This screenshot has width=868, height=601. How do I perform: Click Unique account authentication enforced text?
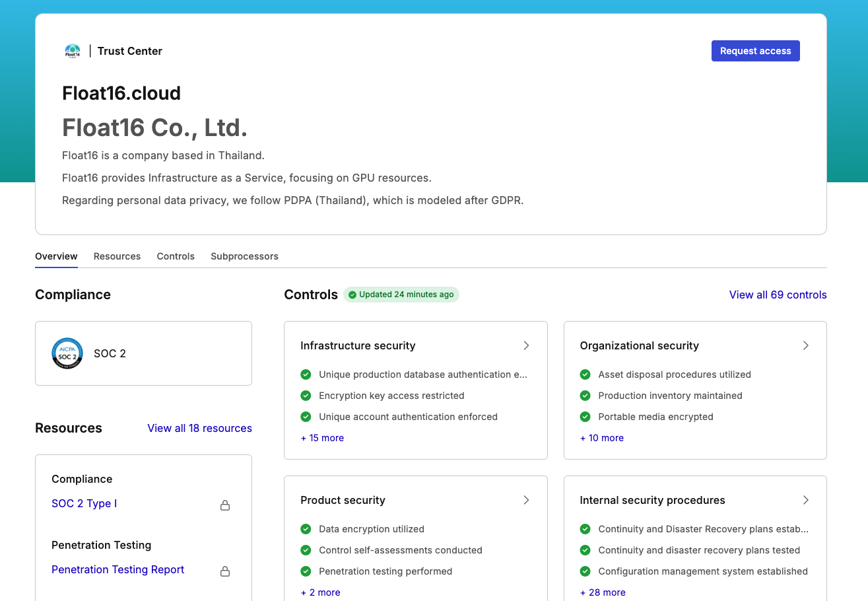click(408, 417)
